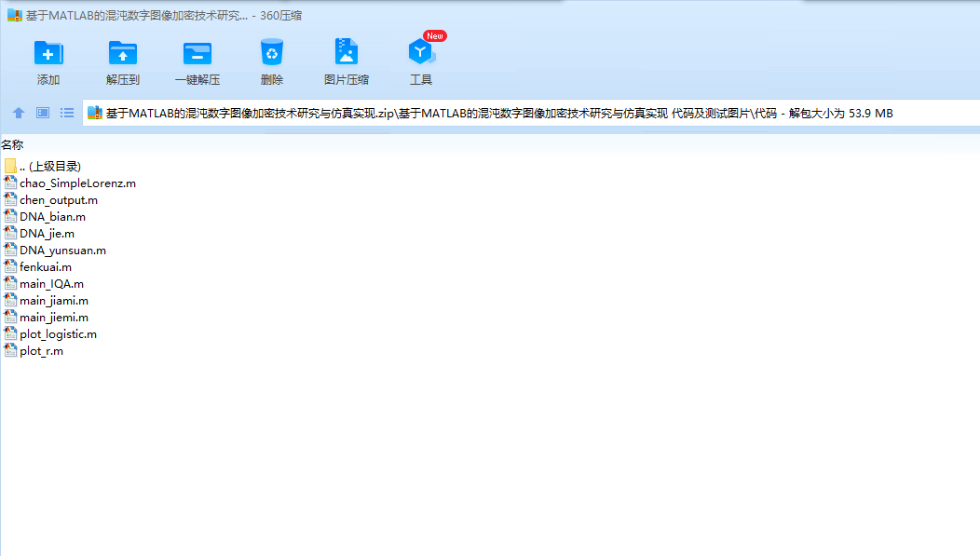This screenshot has width=980, height=556.
Task: Open the 图片压缩 (Image compress) tool
Action: [347, 52]
